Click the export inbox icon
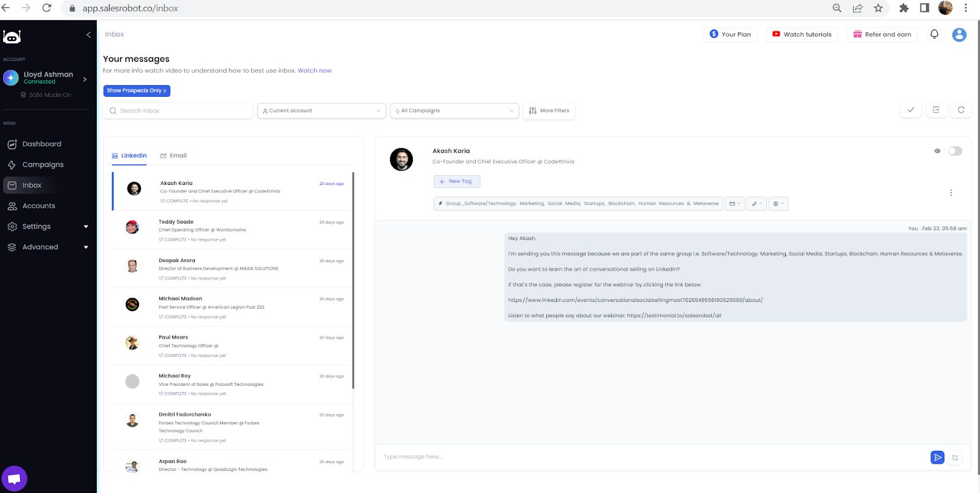The image size is (980, 493). pos(936,110)
